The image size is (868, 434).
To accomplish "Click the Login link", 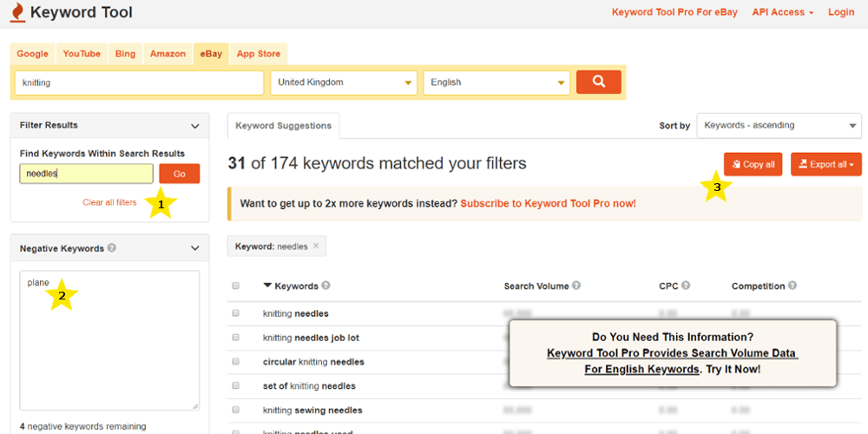I will click(x=841, y=12).
